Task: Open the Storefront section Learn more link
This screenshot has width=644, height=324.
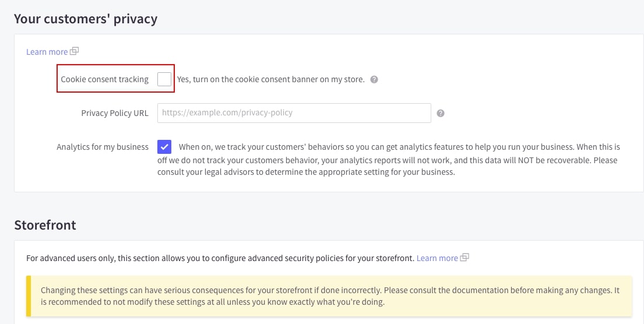Action: pyautogui.click(x=437, y=258)
